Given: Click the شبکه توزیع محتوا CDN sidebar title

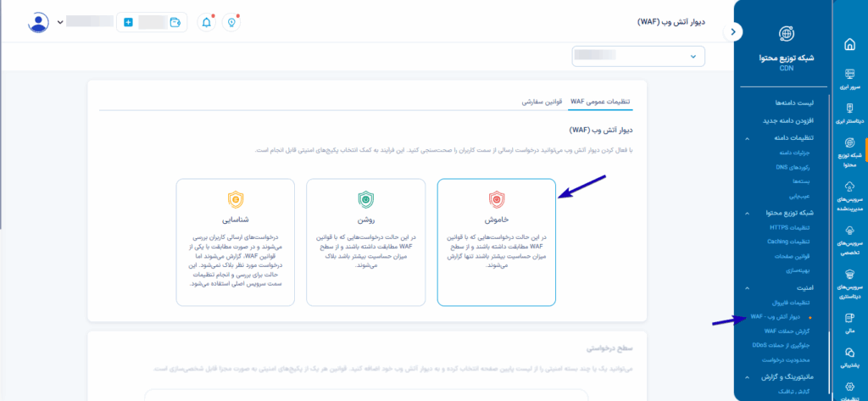Looking at the screenshot, I should (786, 62).
